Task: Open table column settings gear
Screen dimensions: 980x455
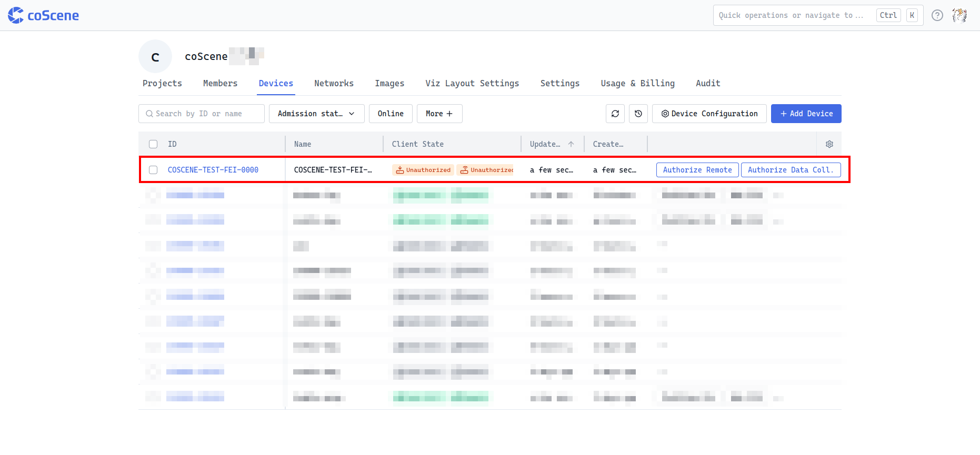Action: tap(829, 144)
